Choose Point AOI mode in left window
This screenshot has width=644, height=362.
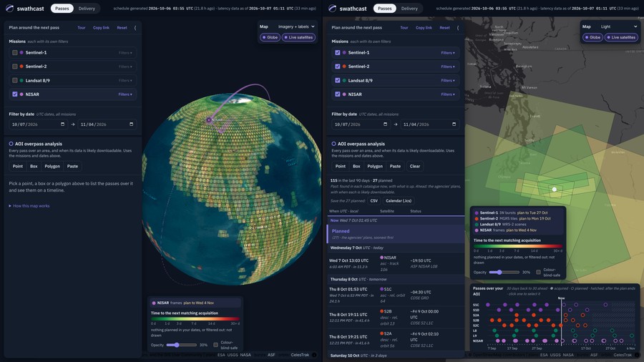pyautogui.click(x=18, y=166)
